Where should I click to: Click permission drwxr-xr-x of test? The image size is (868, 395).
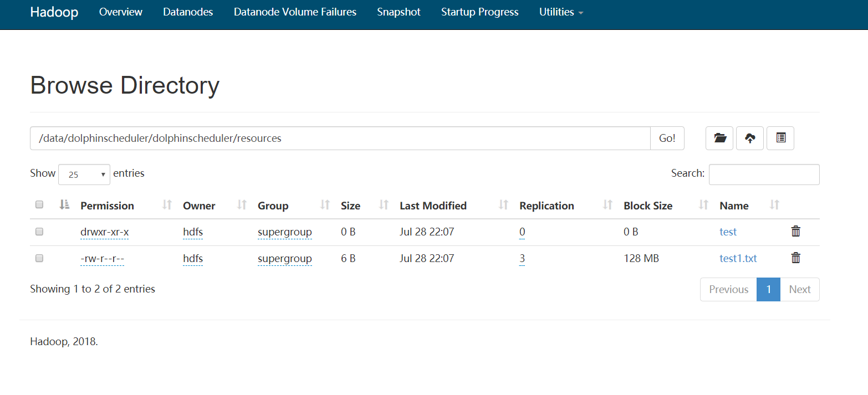click(x=105, y=232)
